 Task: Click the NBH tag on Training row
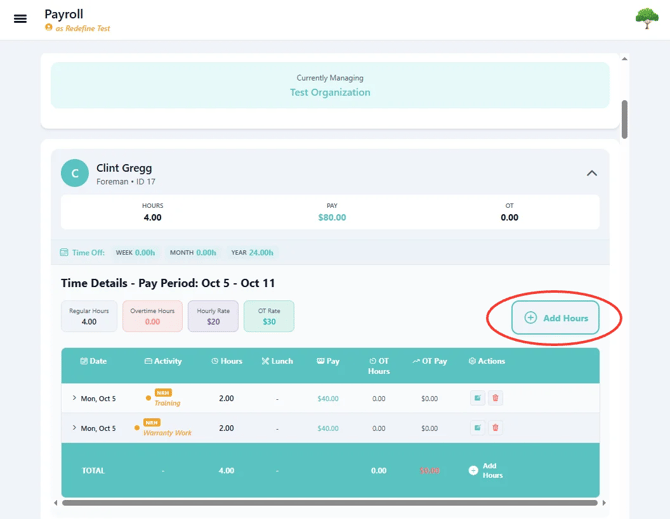pyautogui.click(x=163, y=393)
